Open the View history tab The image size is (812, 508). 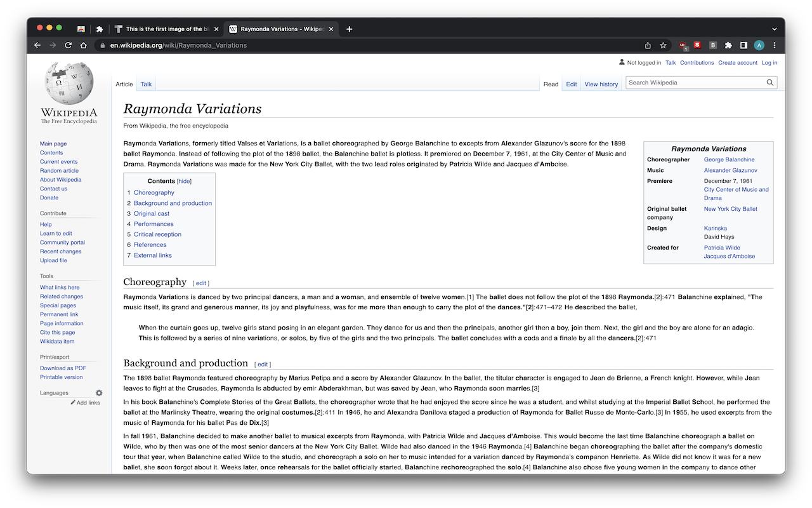(x=601, y=84)
